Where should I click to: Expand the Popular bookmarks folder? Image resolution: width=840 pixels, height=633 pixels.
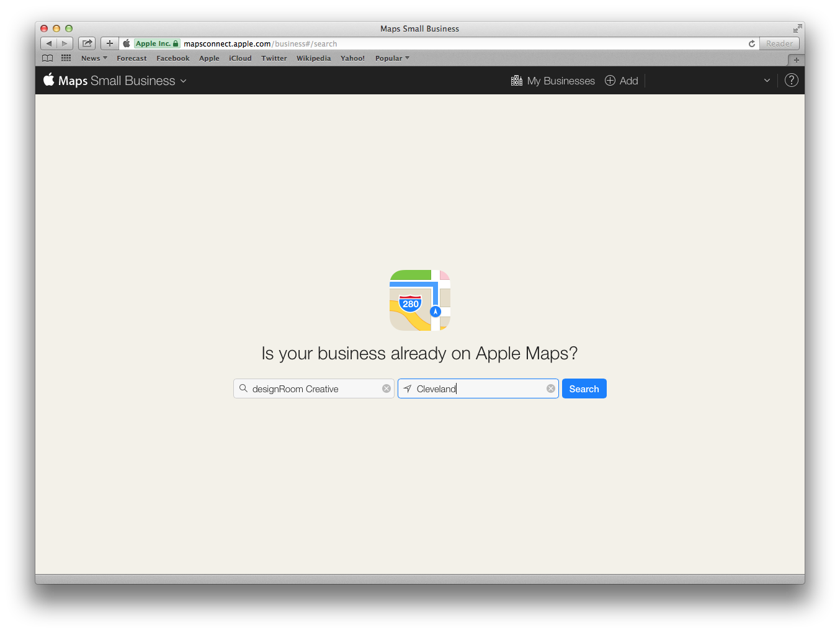pos(392,58)
